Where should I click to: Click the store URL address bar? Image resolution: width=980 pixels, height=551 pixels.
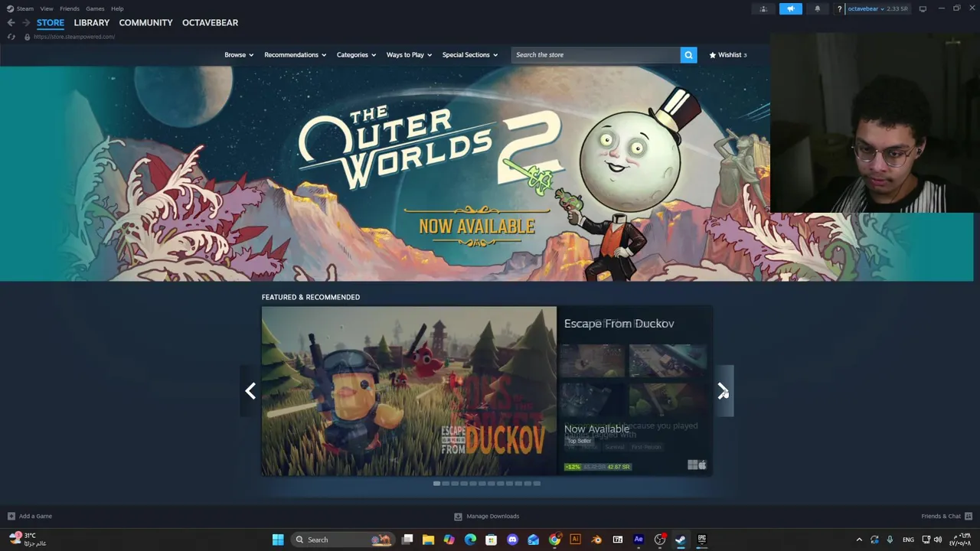pos(74,37)
